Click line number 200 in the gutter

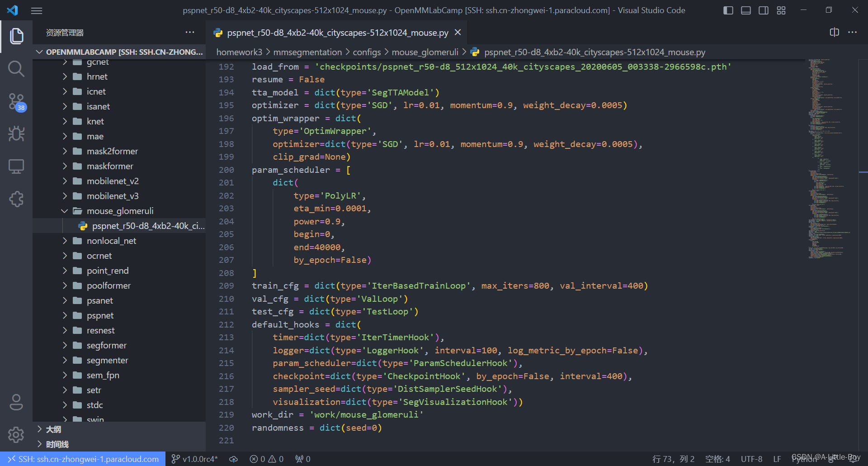click(226, 170)
